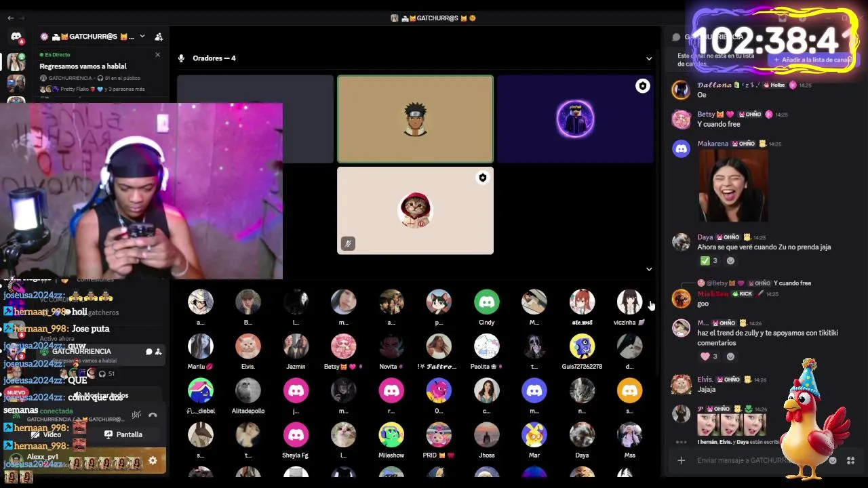The image size is (868, 488).
Task: Open Mar's audience avatar
Action: point(534,435)
